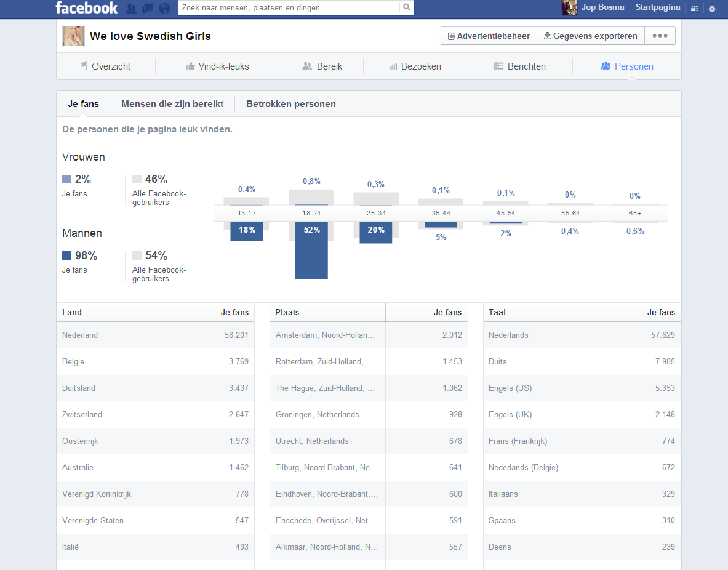Open Mensen die zijn bereikt sub-tab

(172, 104)
